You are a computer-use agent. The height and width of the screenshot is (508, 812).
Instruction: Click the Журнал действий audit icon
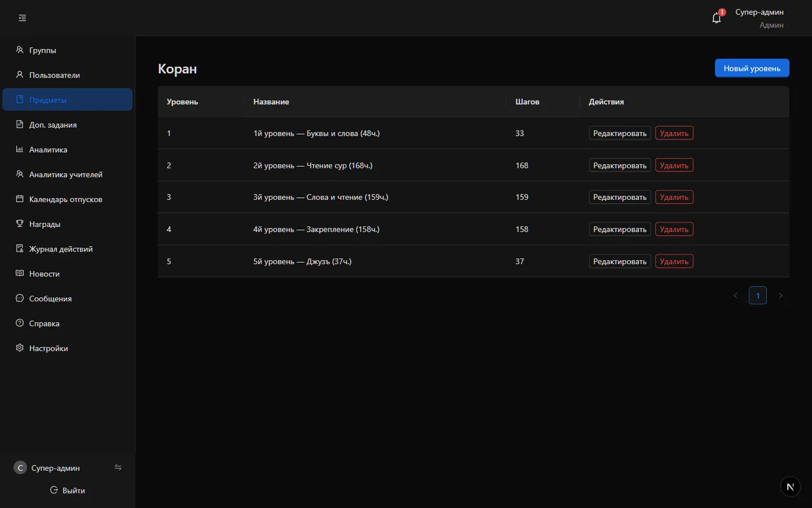coord(20,248)
